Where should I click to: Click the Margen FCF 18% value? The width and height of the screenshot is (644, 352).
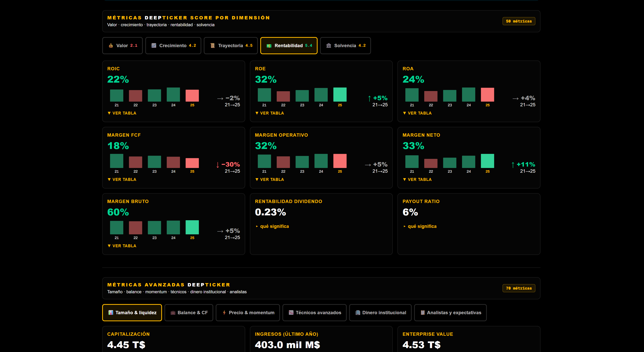point(118,146)
